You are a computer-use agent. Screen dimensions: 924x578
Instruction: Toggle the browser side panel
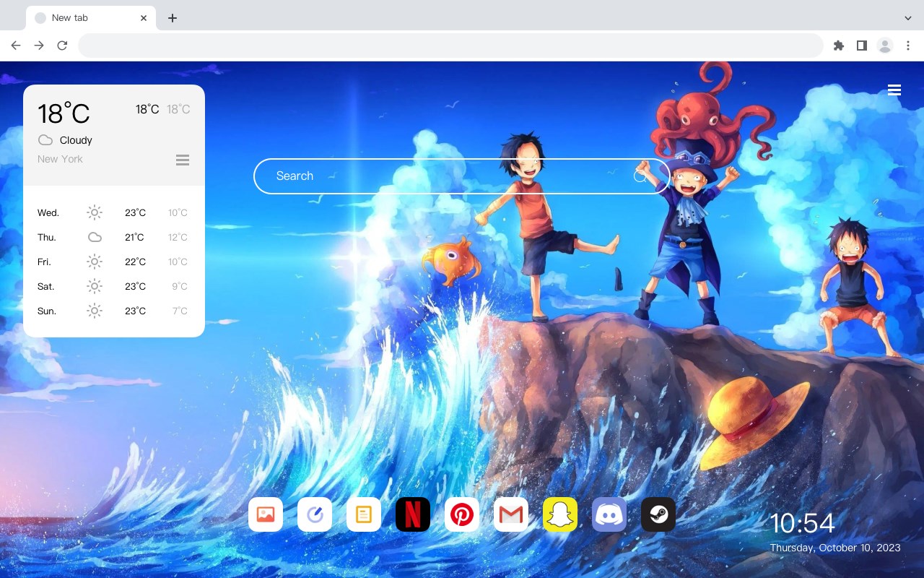coord(862,46)
